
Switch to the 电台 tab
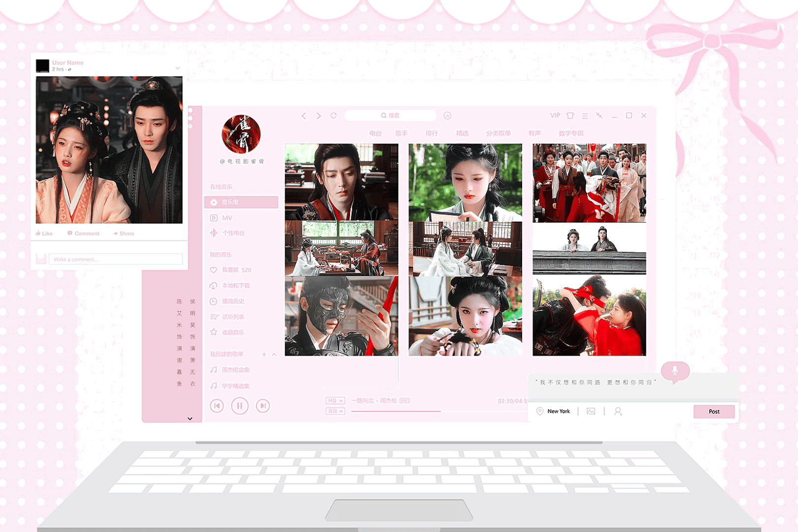[375, 133]
